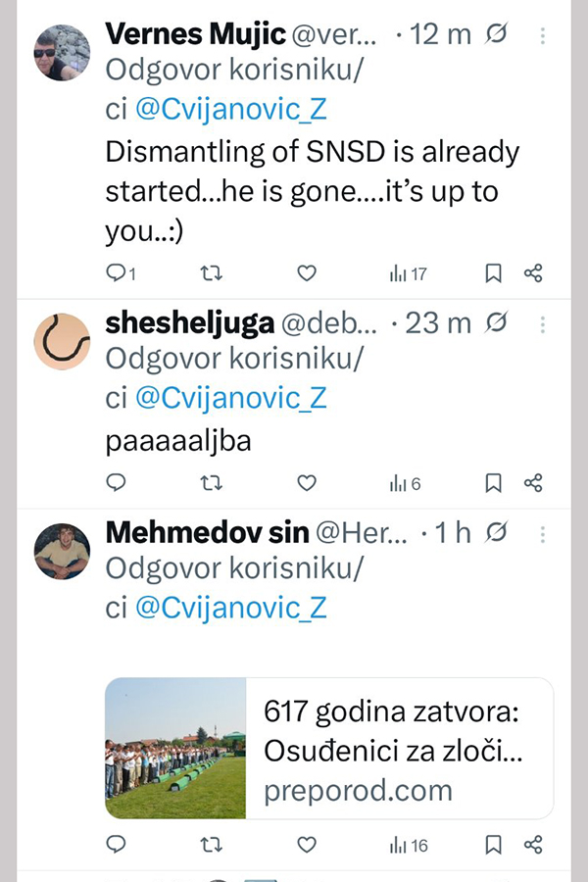Open sheshel­juga's profile avatar
Screen dimensions: 588x882
62,341
